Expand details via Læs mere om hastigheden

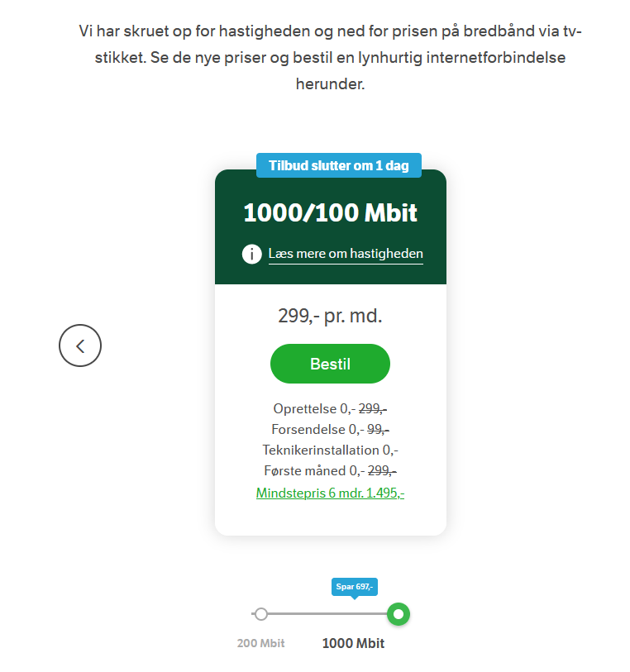pyautogui.click(x=346, y=254)
